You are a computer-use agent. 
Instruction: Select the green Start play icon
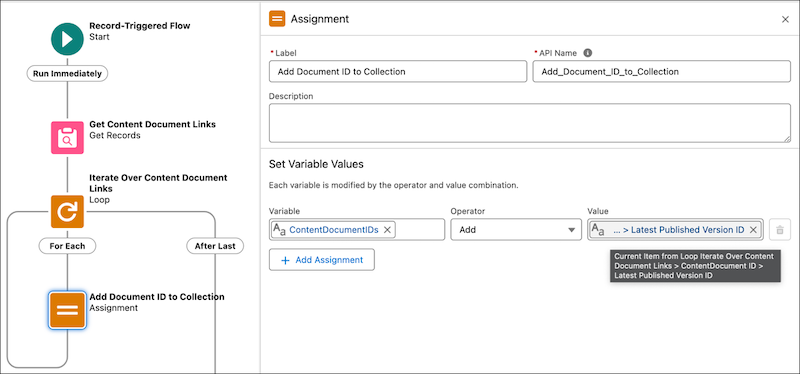pyautogui.click(x=67, y=39)
